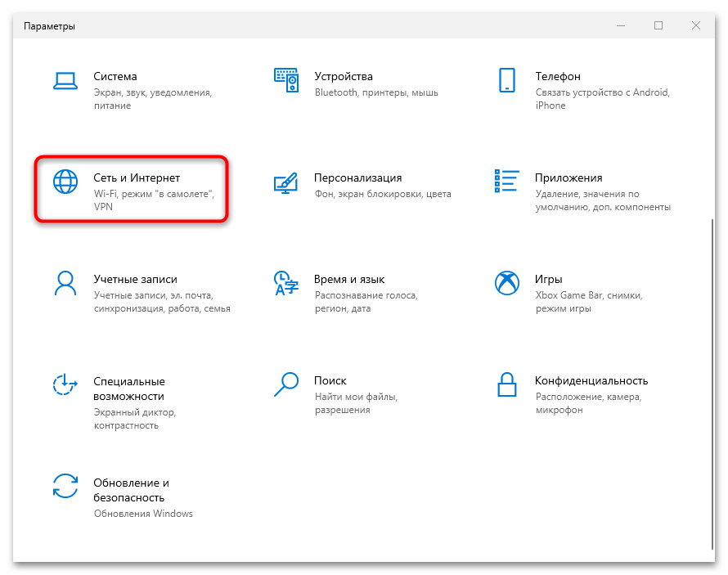Select the Телефон phone icon

click(x=506, y=80)
